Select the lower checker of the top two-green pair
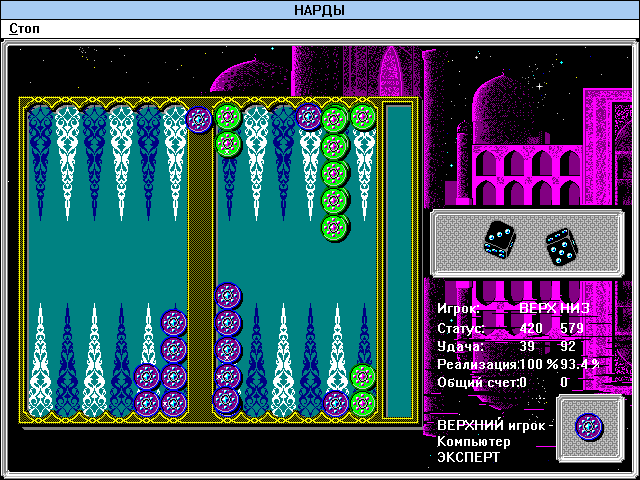 point(228,144)
